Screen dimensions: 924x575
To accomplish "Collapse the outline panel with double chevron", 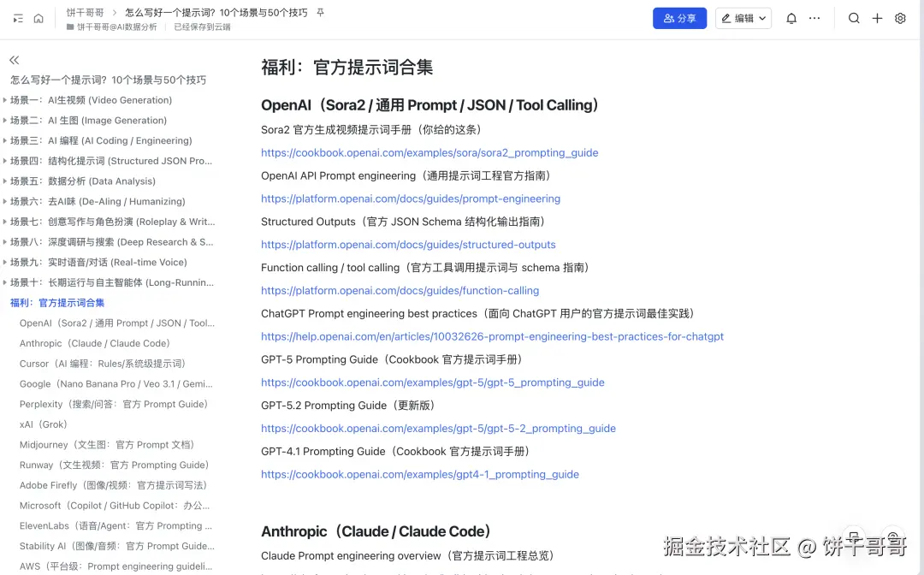I will click(15, 60).
